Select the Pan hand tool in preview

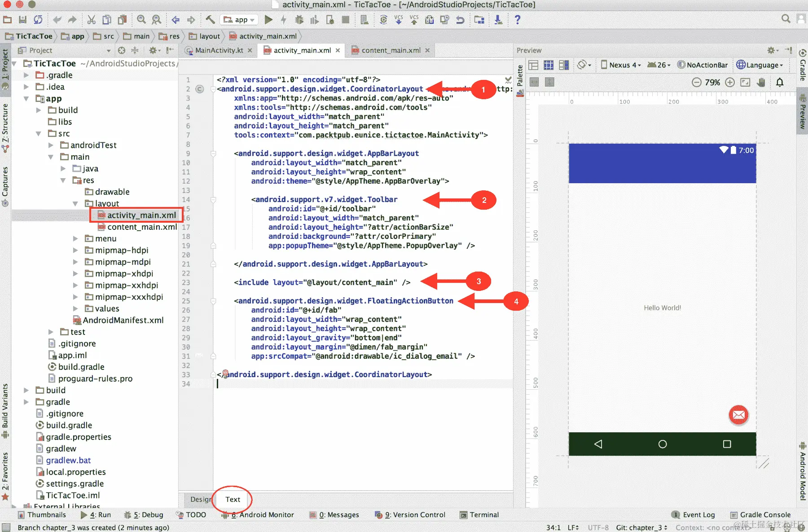[761, 82]
